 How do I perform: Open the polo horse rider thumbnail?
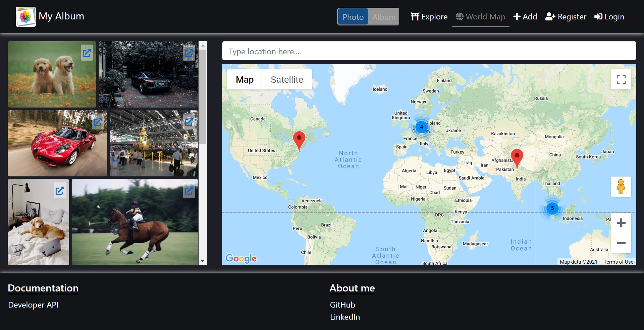[135, 222]
